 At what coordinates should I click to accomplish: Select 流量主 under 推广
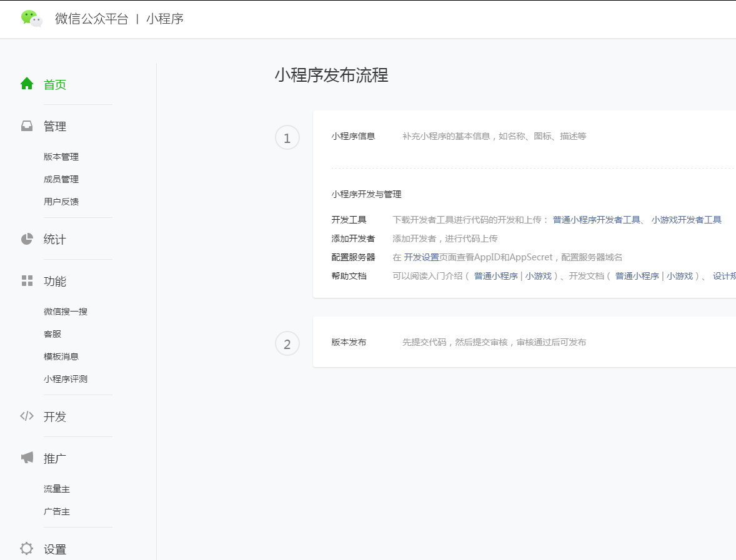point(57,489)
